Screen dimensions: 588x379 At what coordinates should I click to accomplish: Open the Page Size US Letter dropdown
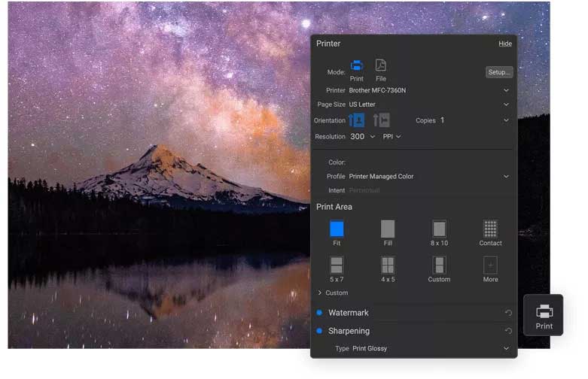coord(429,105)
